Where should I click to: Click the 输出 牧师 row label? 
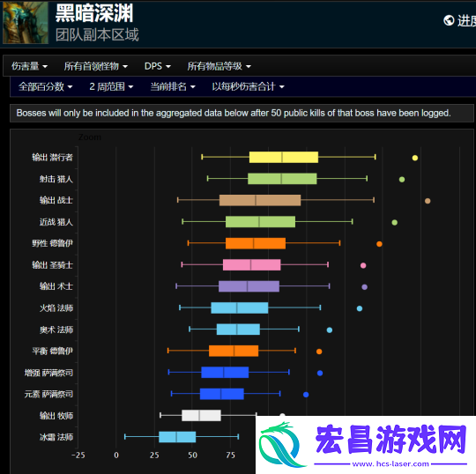tap(56, 416)
